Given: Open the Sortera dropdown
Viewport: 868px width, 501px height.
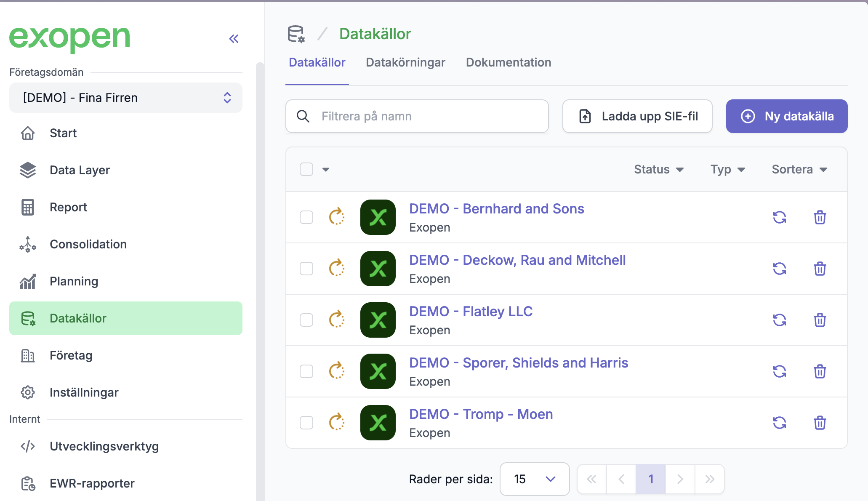Looking at the screenshot, I should [x=799, y=169].
